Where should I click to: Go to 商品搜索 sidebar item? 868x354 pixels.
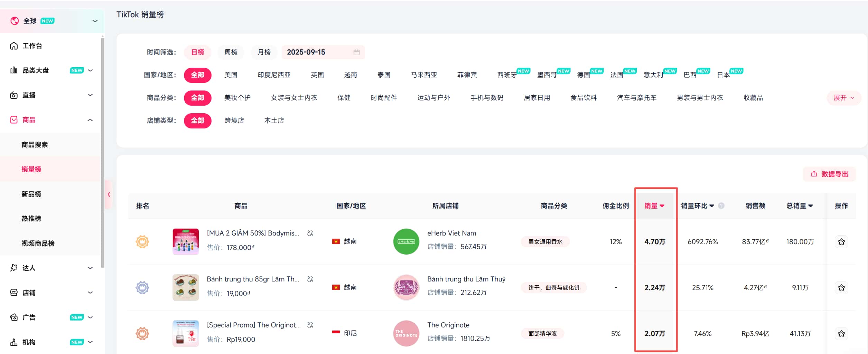35,145
